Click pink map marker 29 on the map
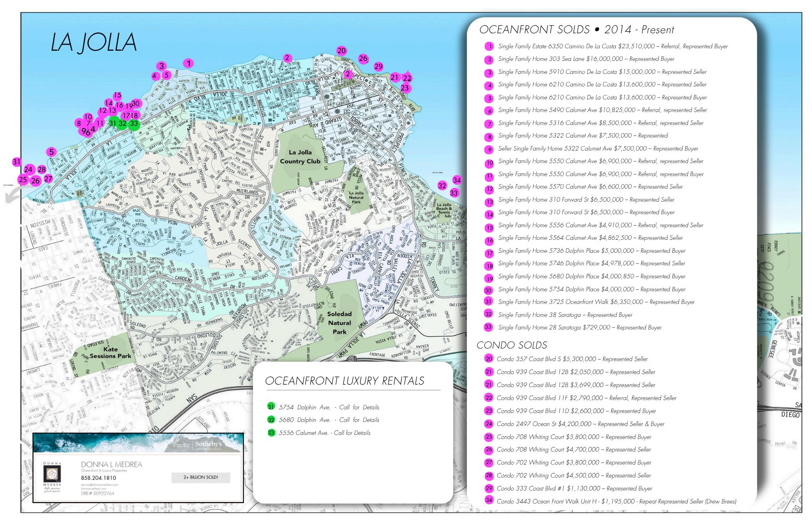This screenshot has height=525, width=812. coord(378,67)
